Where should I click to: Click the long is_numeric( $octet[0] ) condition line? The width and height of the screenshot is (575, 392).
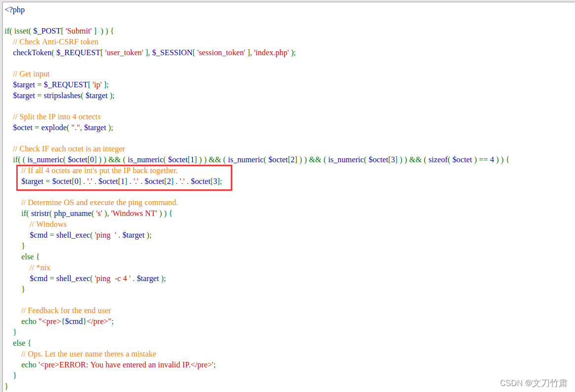tap(261, 160)
